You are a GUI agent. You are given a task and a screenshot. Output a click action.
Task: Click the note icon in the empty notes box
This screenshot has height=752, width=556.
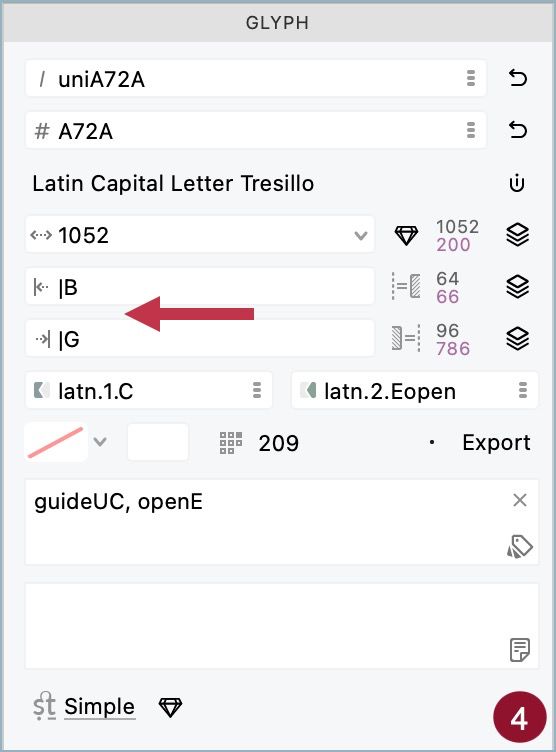520,650
